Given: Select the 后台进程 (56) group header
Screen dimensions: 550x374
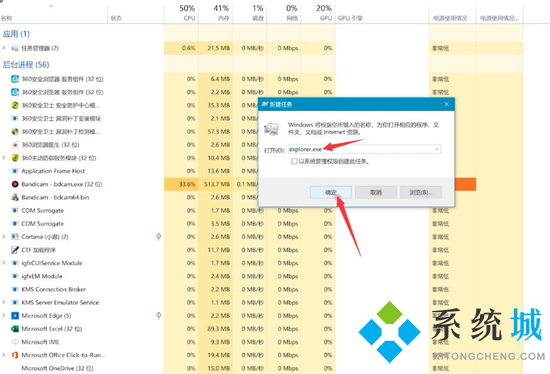Looking at the screenshot, I should pos(26,65).
